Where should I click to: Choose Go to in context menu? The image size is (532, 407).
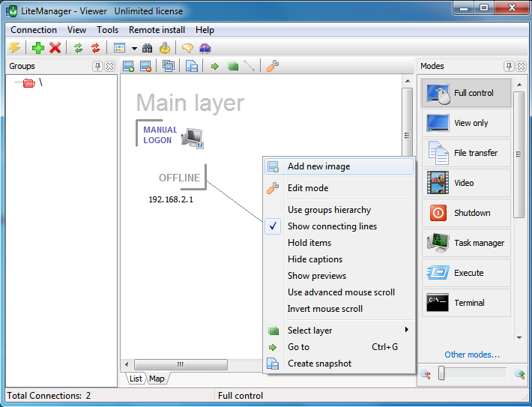[339, 347]
